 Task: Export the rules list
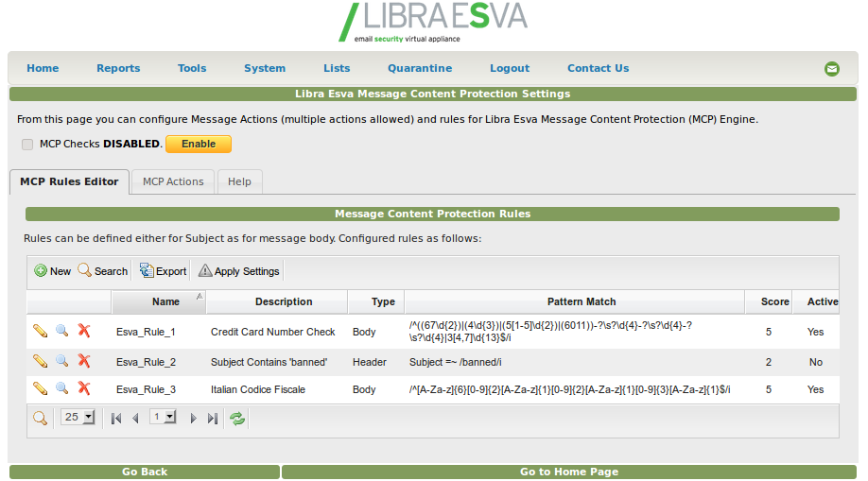pyautogui.click(x=163, y=271)
